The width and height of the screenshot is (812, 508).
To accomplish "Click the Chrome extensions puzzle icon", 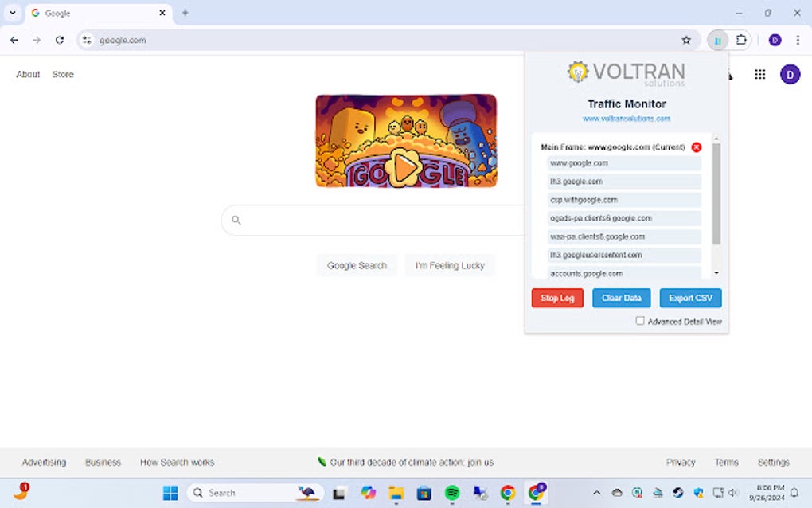I will 741,40.
